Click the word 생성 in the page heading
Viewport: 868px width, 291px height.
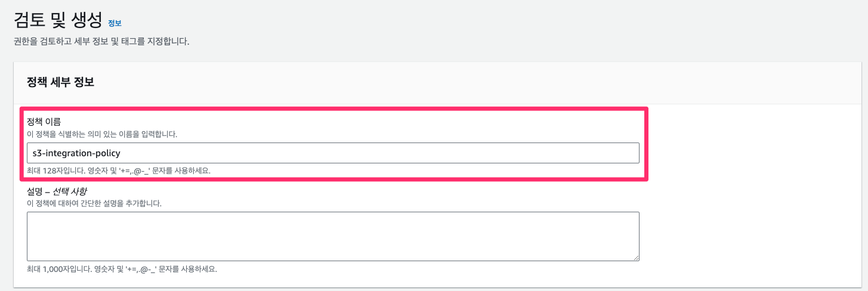(87, 21)
